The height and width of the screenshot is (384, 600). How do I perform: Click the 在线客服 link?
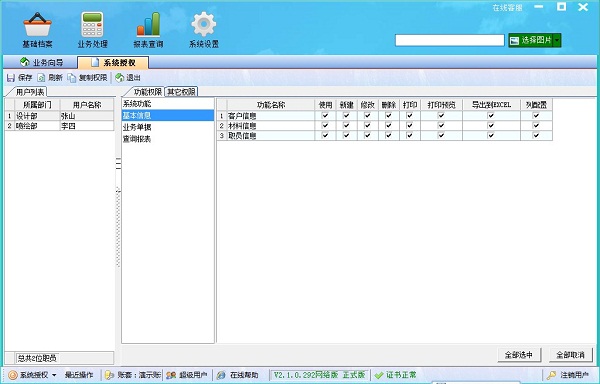[x=507, y=8]
